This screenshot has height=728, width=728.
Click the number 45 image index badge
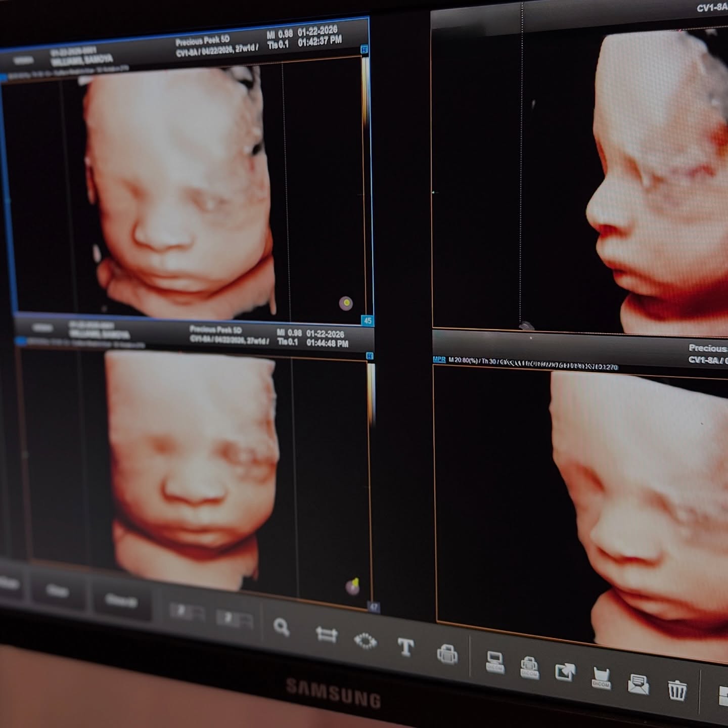[368, 321]
